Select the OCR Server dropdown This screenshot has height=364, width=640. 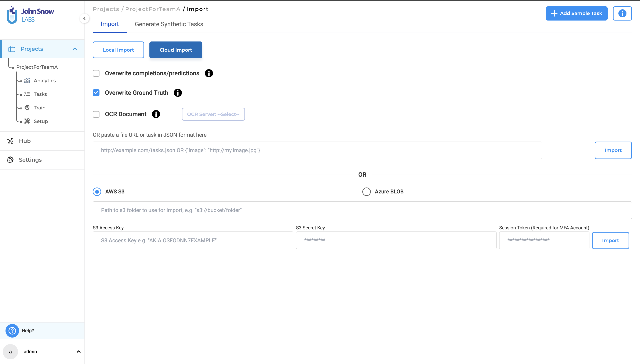coord(213,114)
